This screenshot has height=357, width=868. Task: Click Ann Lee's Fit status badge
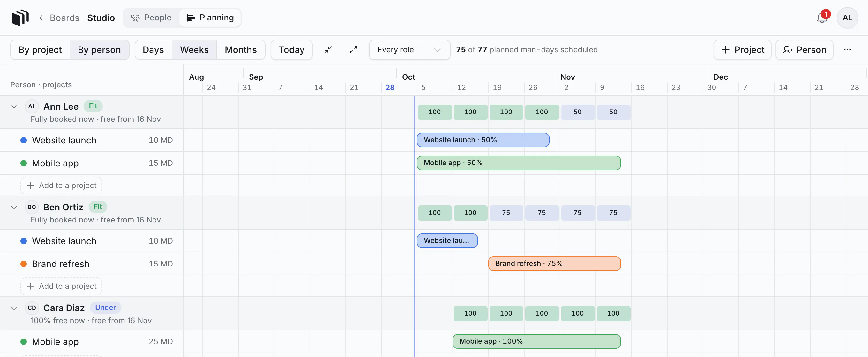(93, 106)
